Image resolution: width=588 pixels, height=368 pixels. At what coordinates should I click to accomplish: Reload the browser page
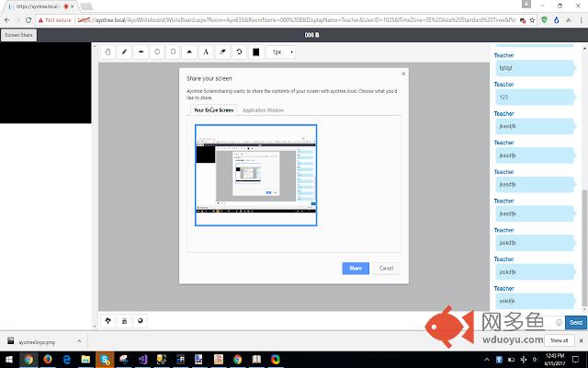point(28,20)
